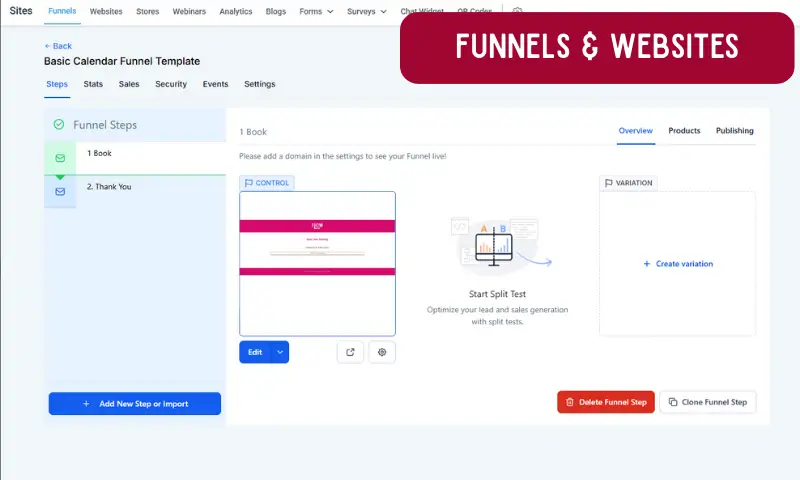Switch to the Overview tab
This screenshot has height=480, width=800.
pyautogui.click(x=636, y=131)
